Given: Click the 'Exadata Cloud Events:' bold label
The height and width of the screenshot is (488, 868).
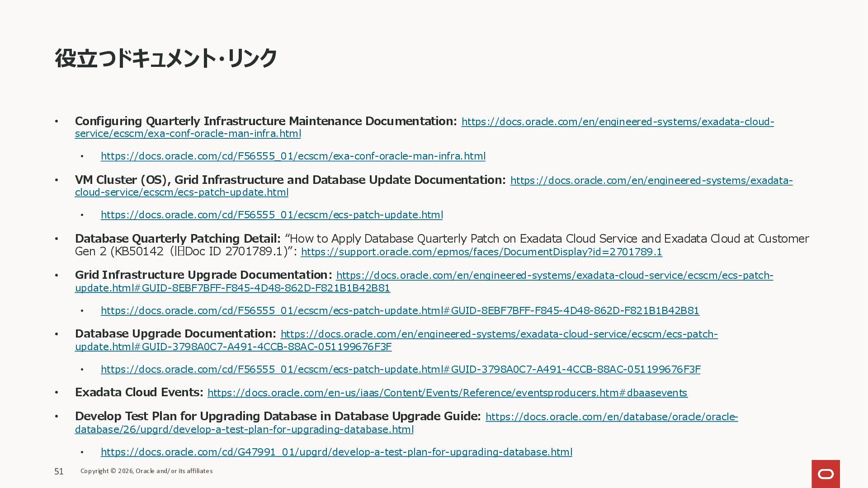Looking at the screenshot, I should tap(139, 392).
